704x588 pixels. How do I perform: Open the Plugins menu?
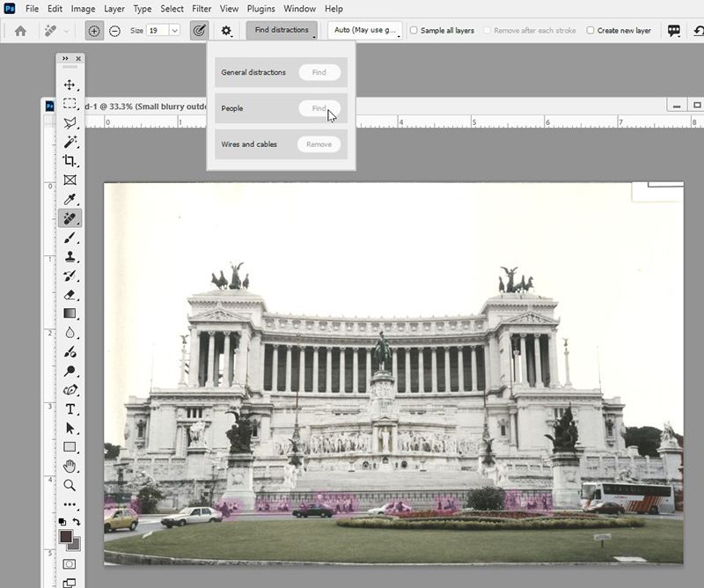pos(260,9)
